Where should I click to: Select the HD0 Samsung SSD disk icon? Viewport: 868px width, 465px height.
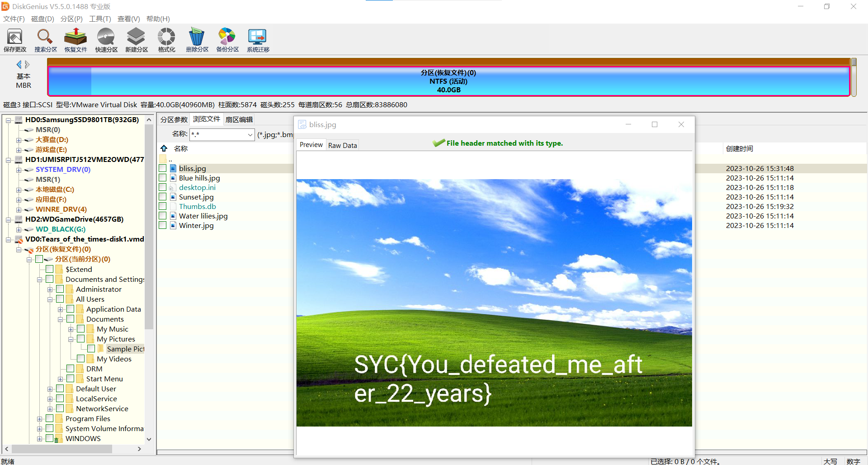[19, 120]
